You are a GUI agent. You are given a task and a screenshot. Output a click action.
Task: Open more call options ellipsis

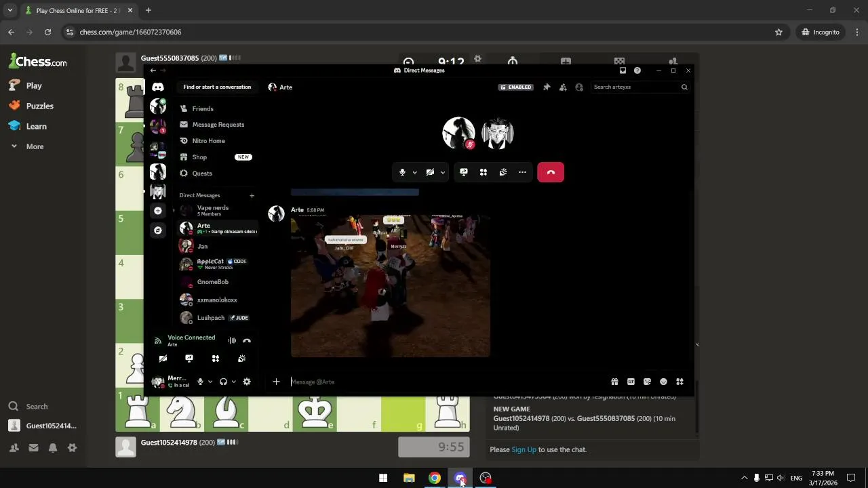point(522,172)
